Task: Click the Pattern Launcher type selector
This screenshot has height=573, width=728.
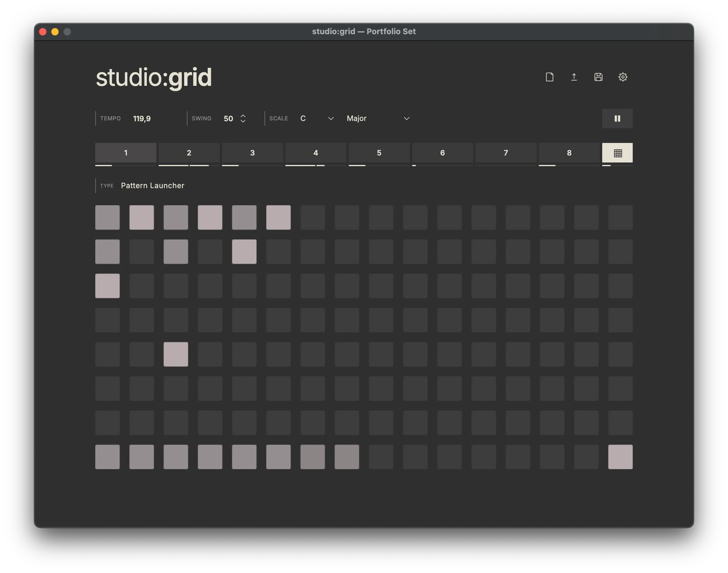Action: (153, 185)
